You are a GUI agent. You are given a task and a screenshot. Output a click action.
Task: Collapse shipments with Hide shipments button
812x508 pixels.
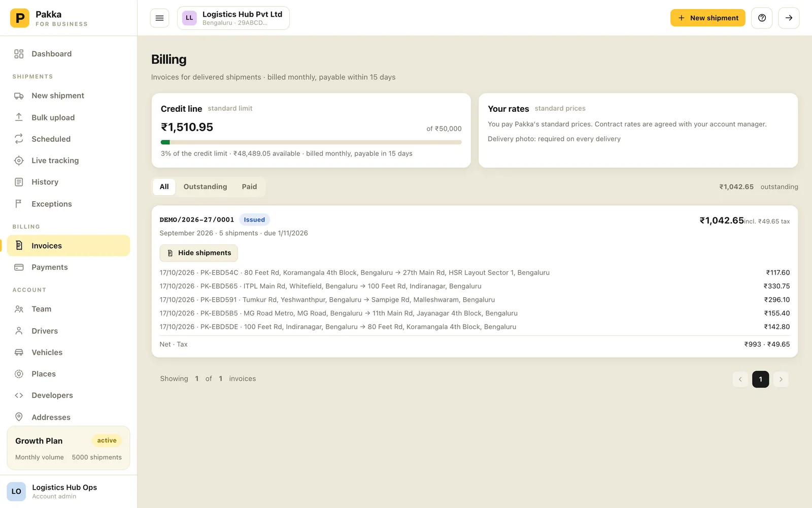198,253
